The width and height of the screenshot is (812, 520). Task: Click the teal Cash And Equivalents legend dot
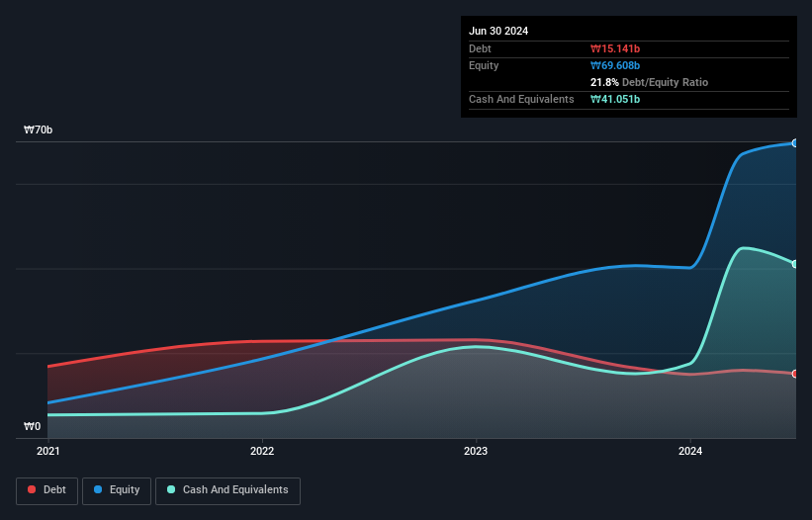[x=171, y=489]
